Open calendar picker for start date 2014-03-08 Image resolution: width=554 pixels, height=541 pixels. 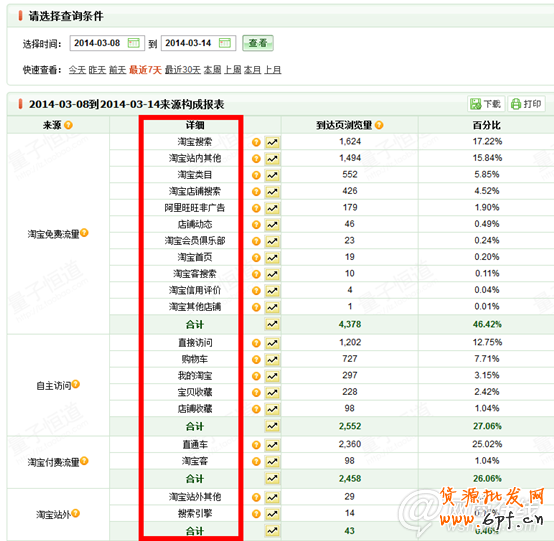[x=134, y=43]
